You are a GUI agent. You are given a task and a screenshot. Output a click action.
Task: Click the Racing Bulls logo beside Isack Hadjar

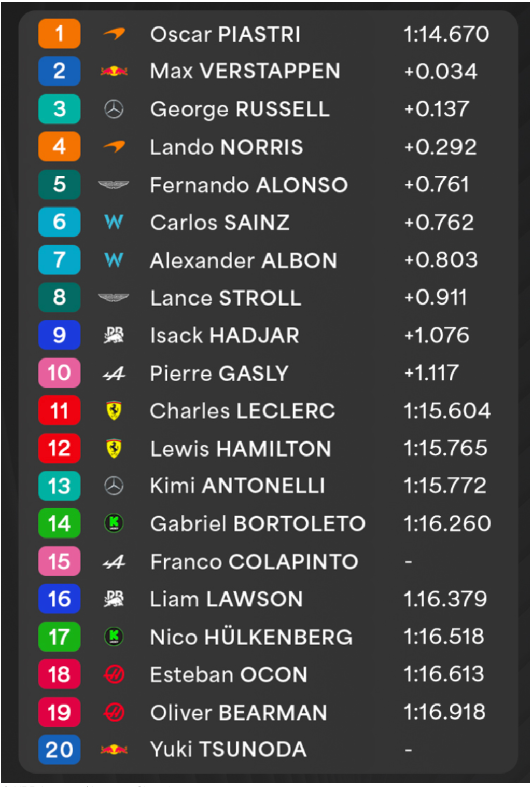[114, 335]
